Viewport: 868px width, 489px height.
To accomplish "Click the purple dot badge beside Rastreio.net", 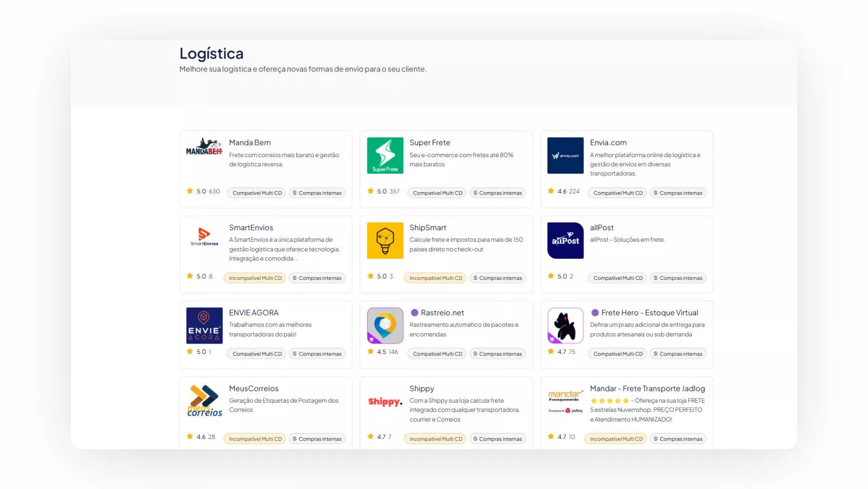I will [x=414, y=313].
